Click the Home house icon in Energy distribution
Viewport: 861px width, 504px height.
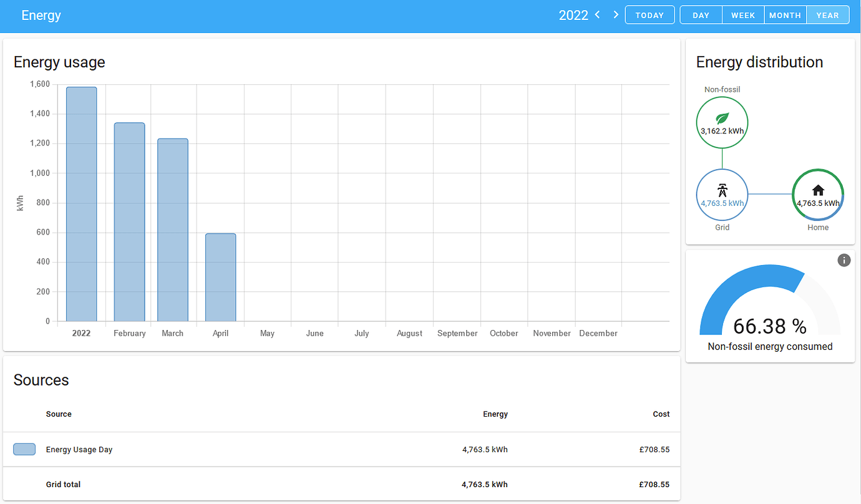tap(818, 190)
